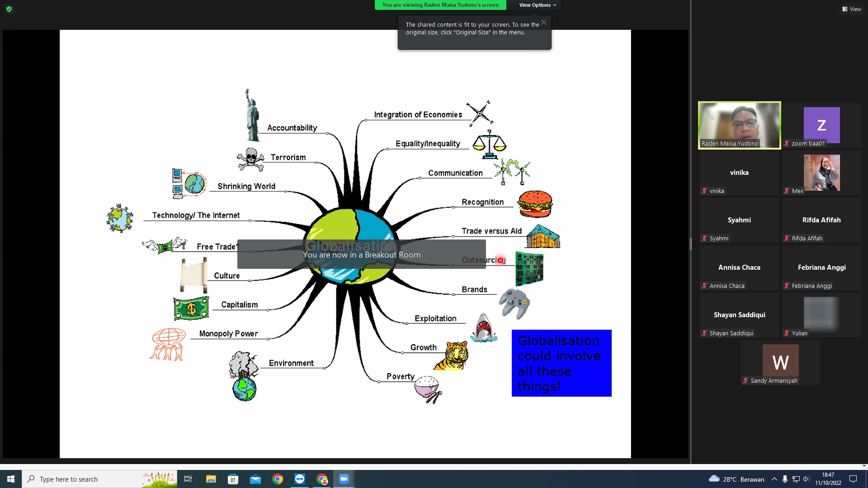The height and width of the screenshot is (488, 868).
Task: Click the 'Accountability' label on the slide
Action: coord(292,128)
